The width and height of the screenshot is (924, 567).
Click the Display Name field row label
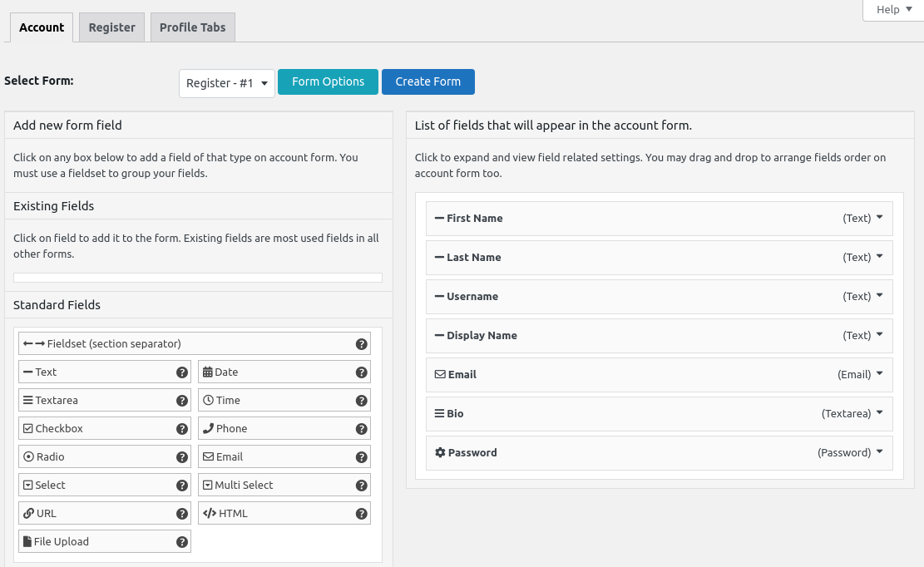click(x=482, y=336)
